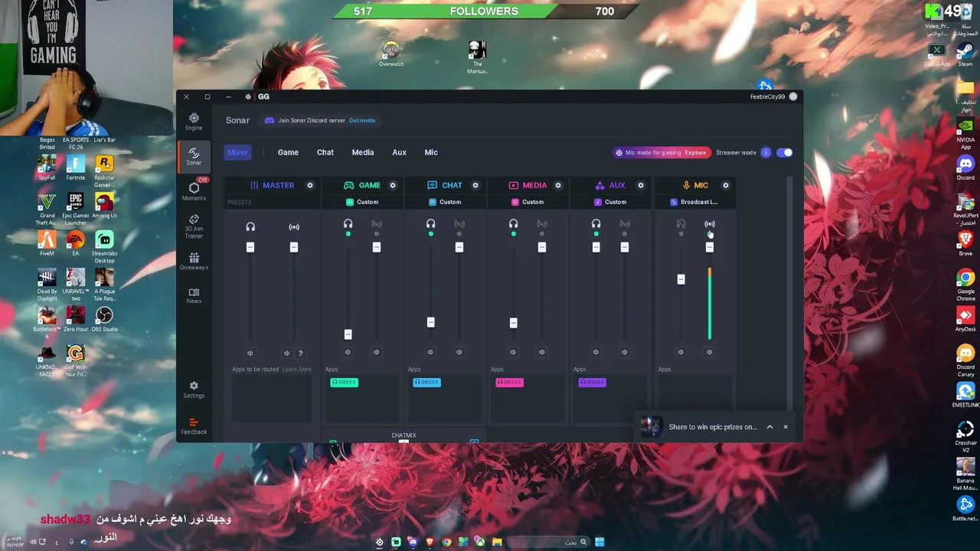This screenshot has width=980, height=551.
Task: Turn off the Streamer mode switch
Action: pyautogui.click(x=785, y=152)
